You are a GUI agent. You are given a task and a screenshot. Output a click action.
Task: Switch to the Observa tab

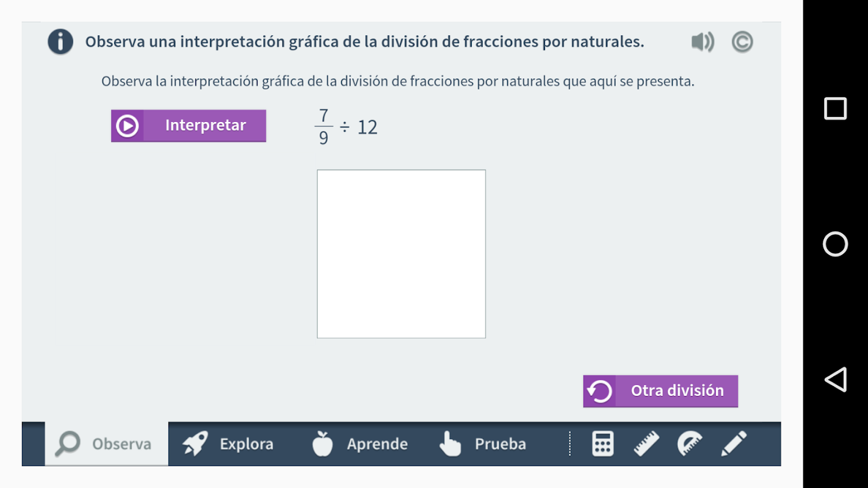[107, 443]
